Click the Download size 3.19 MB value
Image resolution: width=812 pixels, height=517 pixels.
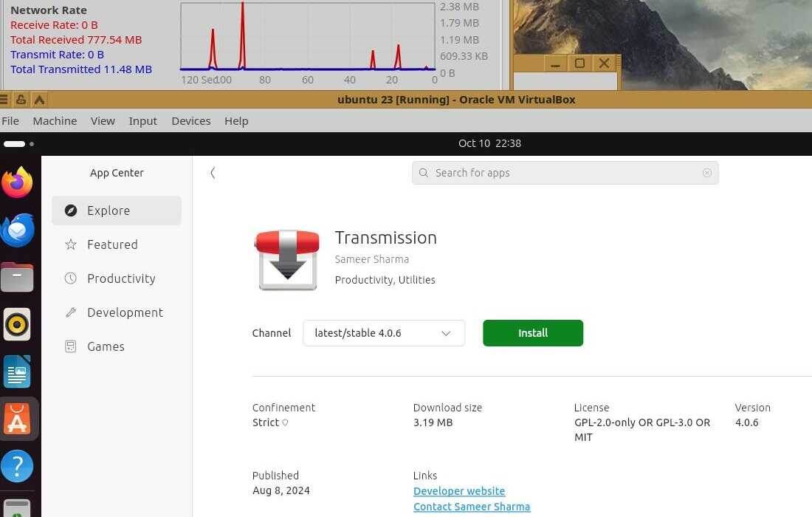pyautogui.click(x=433, y=422)
